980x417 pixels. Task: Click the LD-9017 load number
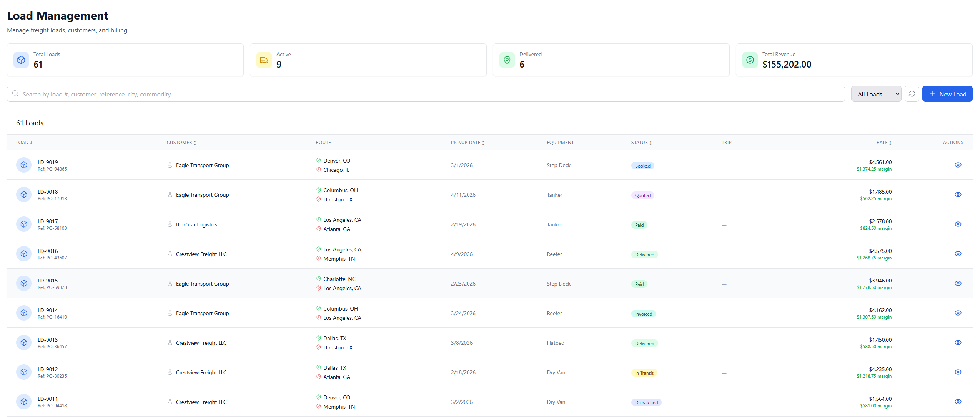[x=48, y=221]
